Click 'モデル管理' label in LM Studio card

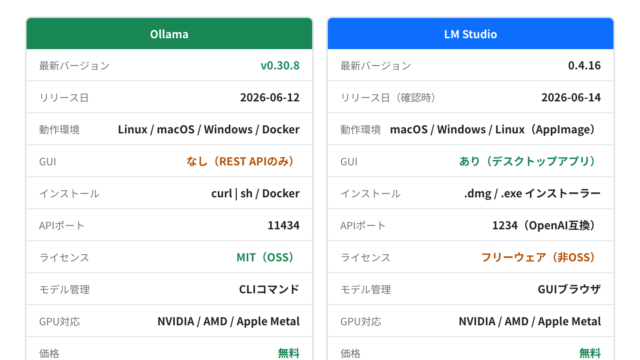point(366,290)
